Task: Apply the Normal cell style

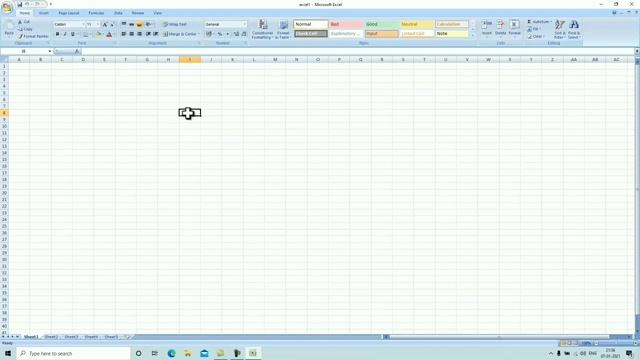Action: pos(311,24)
